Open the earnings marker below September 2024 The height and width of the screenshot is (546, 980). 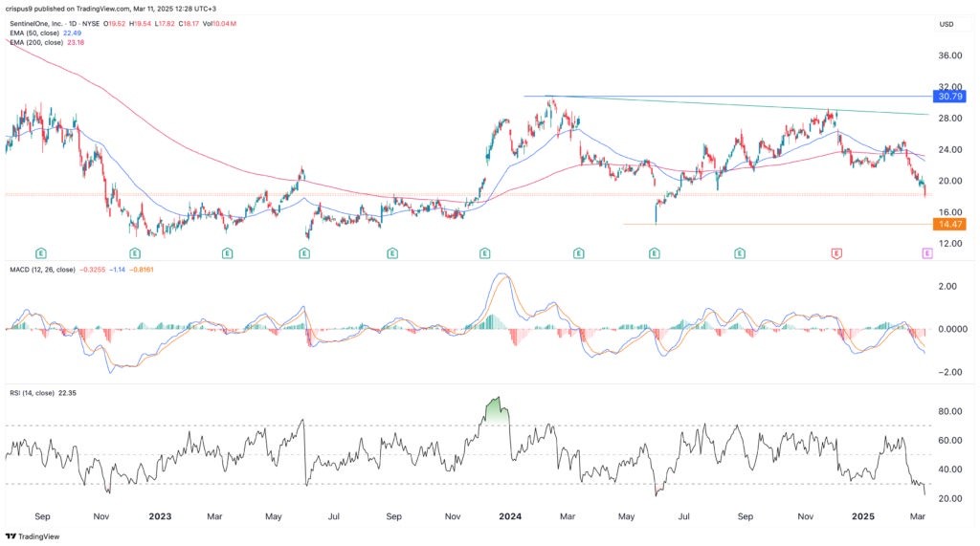(x=740, y=253)
